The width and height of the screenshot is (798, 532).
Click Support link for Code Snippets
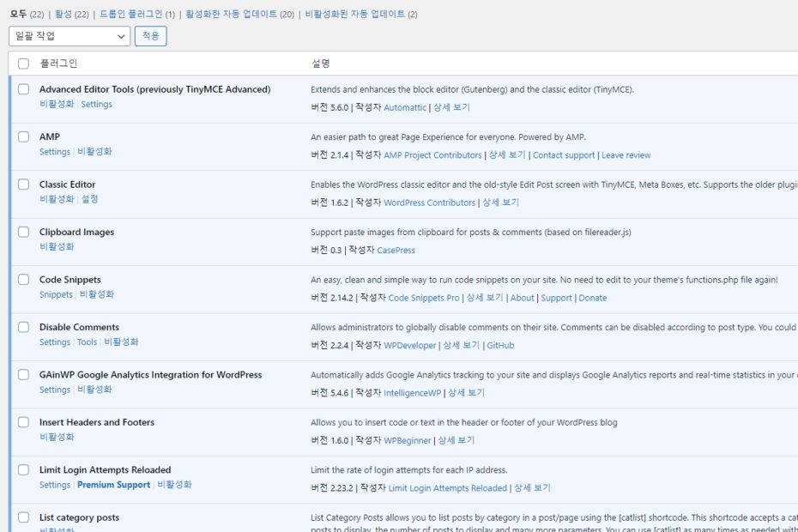point(556,298)
